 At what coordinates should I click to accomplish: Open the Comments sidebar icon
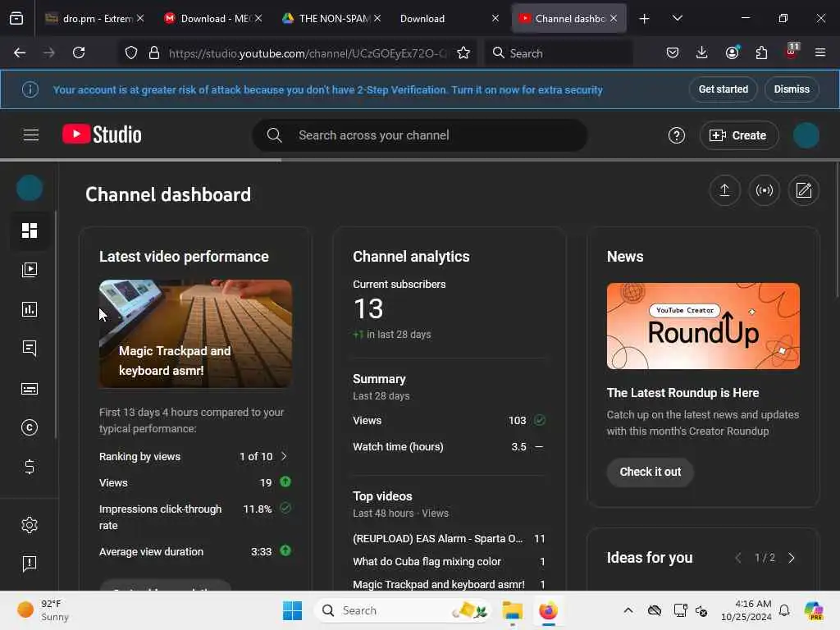point(30,348)
